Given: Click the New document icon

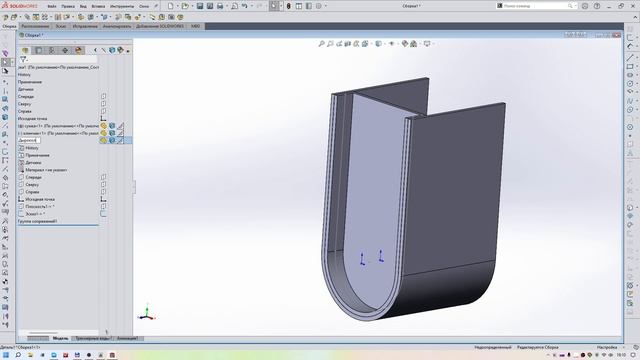Looking at the screenshot, I should 171,6.
